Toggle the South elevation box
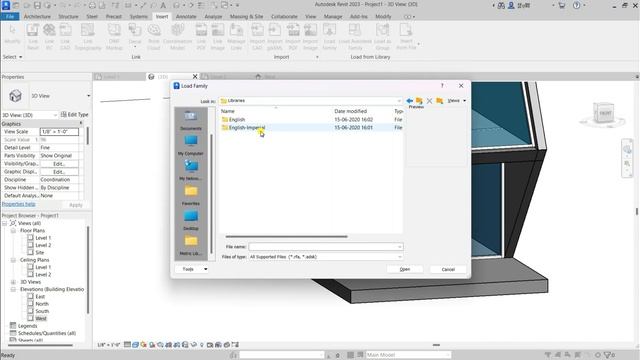The height and width of the screenshot is (360, 640). [x=31, y=311]
